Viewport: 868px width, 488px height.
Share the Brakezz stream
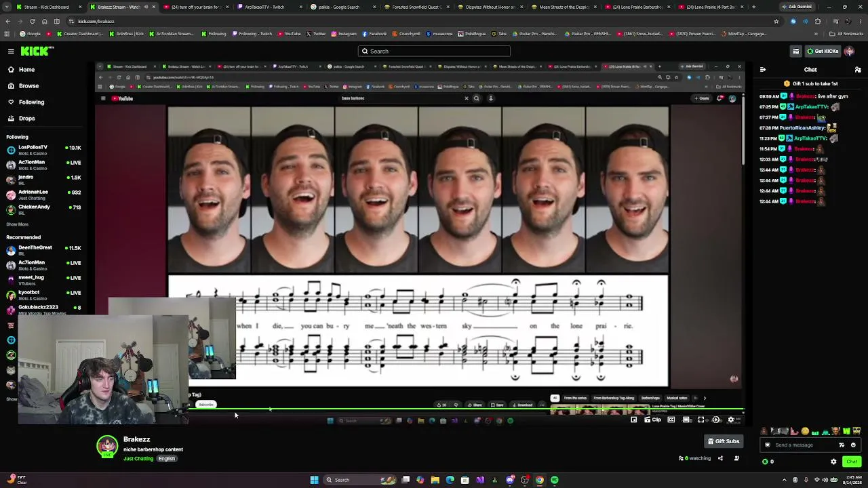coord(720,458)
